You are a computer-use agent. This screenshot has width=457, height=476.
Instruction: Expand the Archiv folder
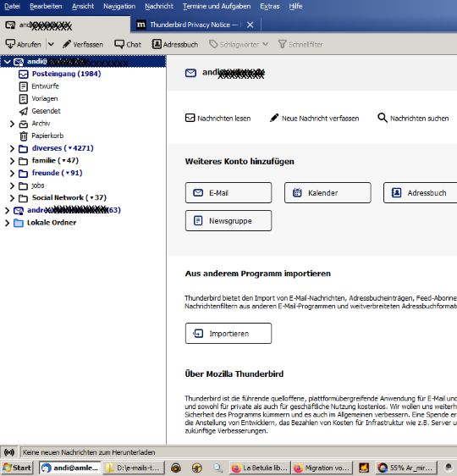(12, 124)
